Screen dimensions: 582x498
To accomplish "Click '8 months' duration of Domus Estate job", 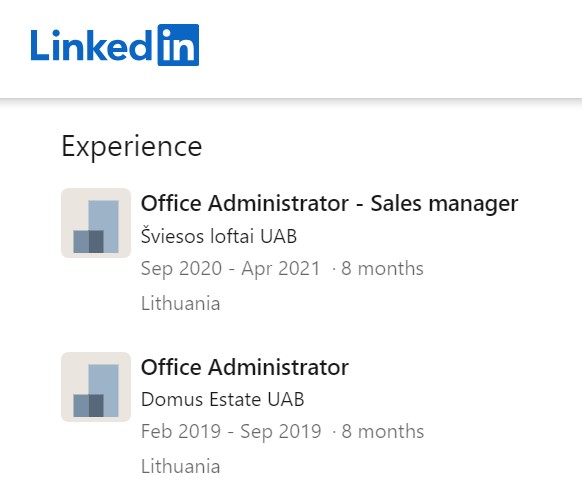I will pos(383,431).
